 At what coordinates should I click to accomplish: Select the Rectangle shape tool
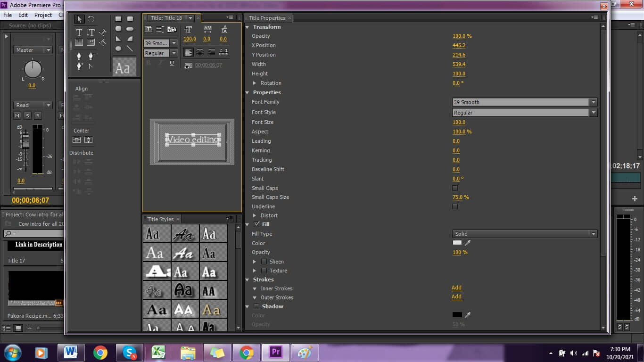(x=118, y=19)
